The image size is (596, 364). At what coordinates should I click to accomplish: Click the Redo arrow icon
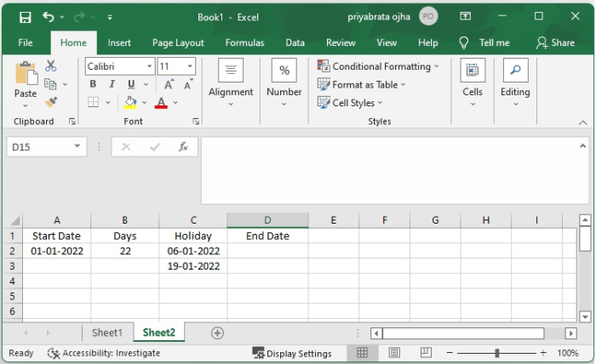coord(79,17)
